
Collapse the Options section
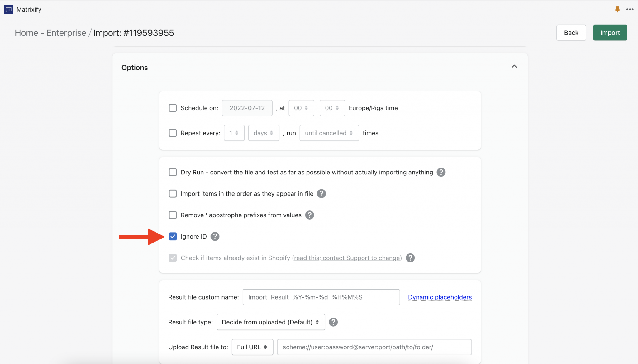(514, 66)
